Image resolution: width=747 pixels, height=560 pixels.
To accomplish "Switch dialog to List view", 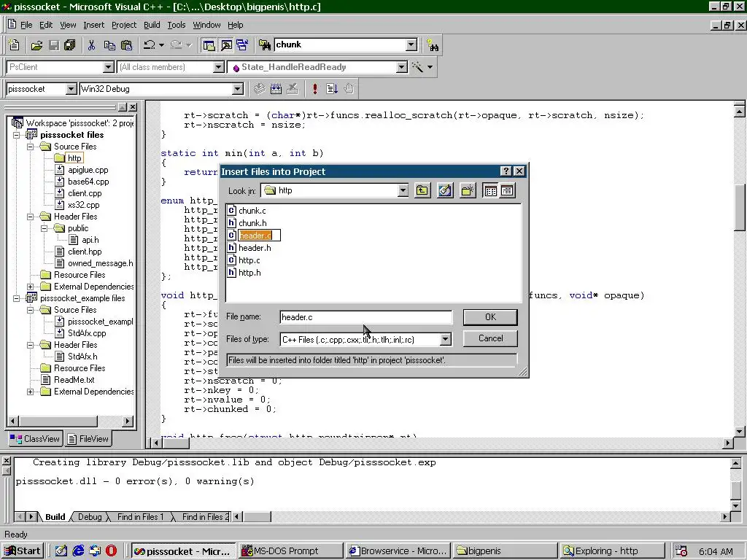I will 490,191.
